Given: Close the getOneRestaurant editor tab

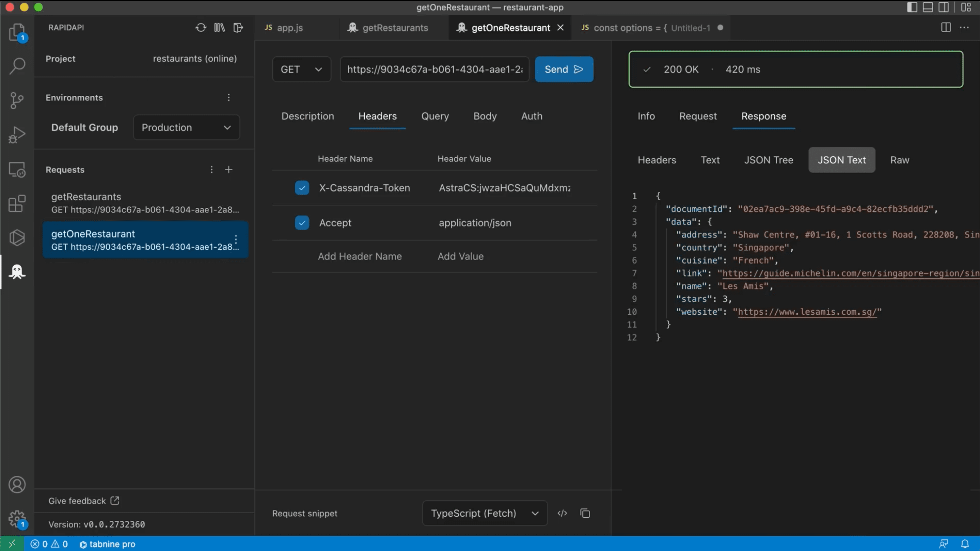Looking at the screenshot, I should click(x=560, y=28).
